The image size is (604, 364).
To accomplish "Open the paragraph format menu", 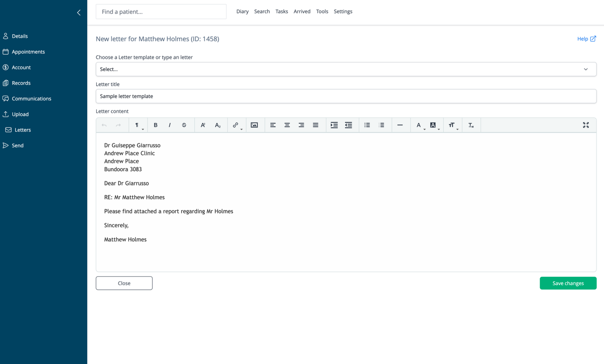I will [138, 125].
